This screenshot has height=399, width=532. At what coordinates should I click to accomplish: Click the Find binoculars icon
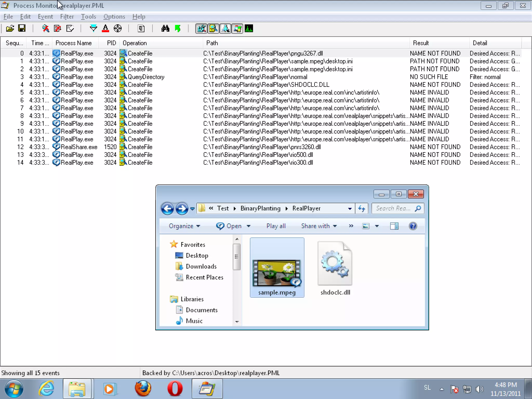[x=165, y=28]
